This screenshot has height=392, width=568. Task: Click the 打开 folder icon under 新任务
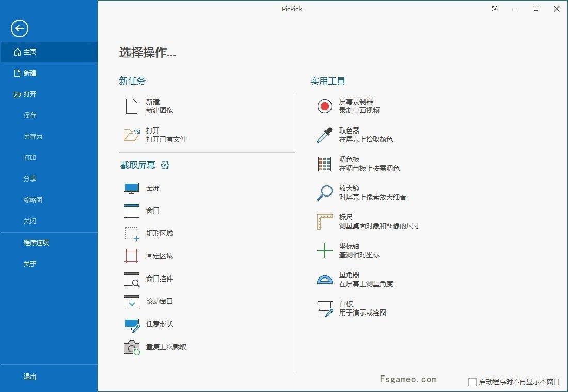[132, 135]
